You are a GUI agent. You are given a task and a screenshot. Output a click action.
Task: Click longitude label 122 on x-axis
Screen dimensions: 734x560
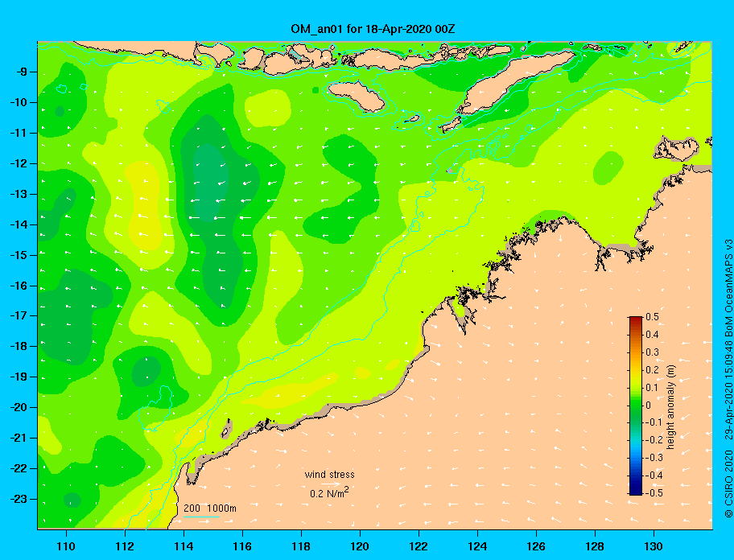pos(419,546)
